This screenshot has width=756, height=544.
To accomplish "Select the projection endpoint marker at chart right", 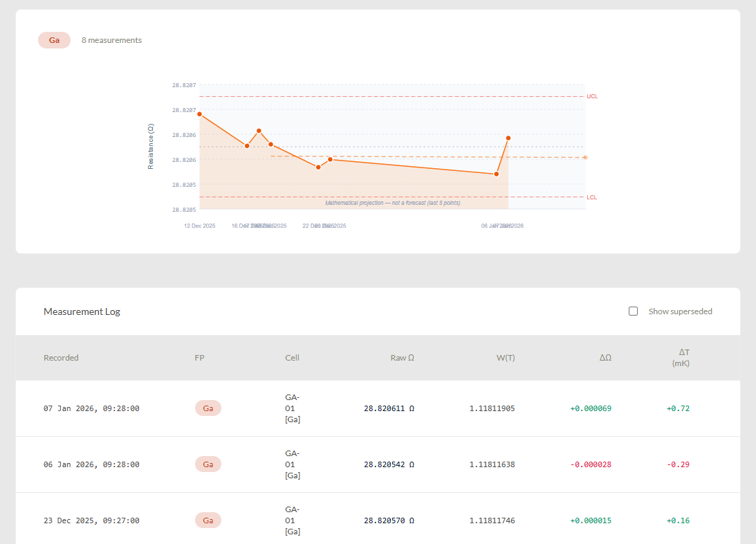I will (x=585, y=157).
